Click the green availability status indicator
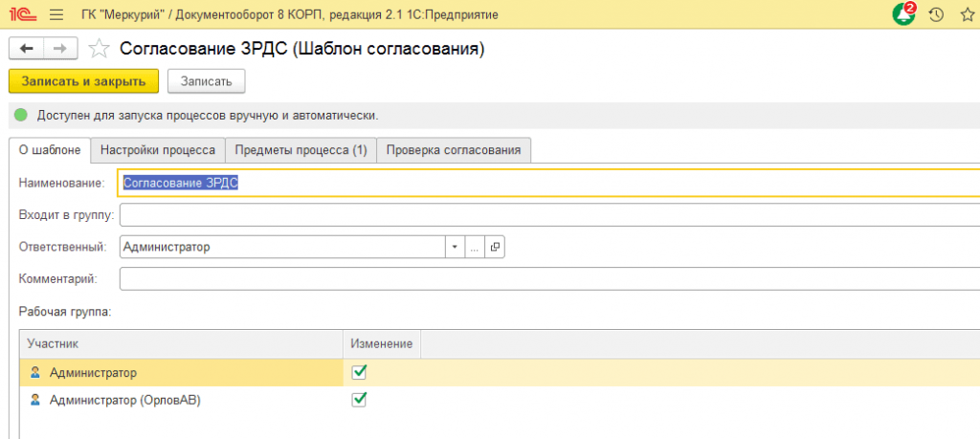Screen dimensions: 980x439 tap(21, 115)
